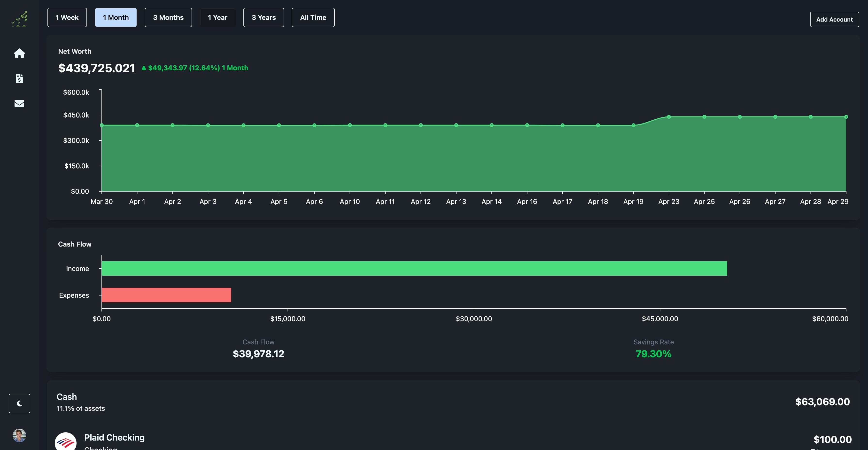
Task: Click the $30,000.00 axis label
Action: click(x=474, y=318)
